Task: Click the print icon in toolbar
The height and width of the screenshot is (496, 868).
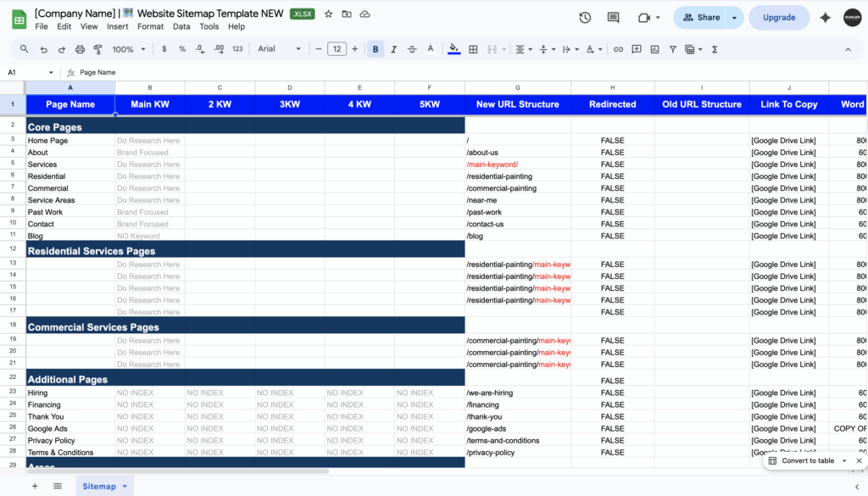Action: click(x=80, y=49)
